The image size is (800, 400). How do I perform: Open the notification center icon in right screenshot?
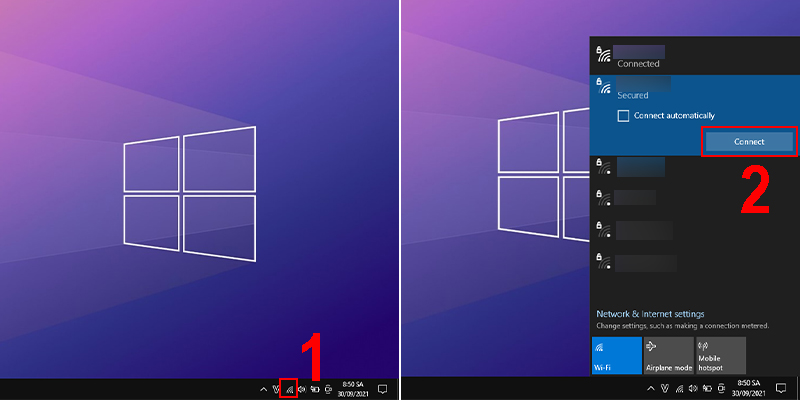[x=781, y=387]
